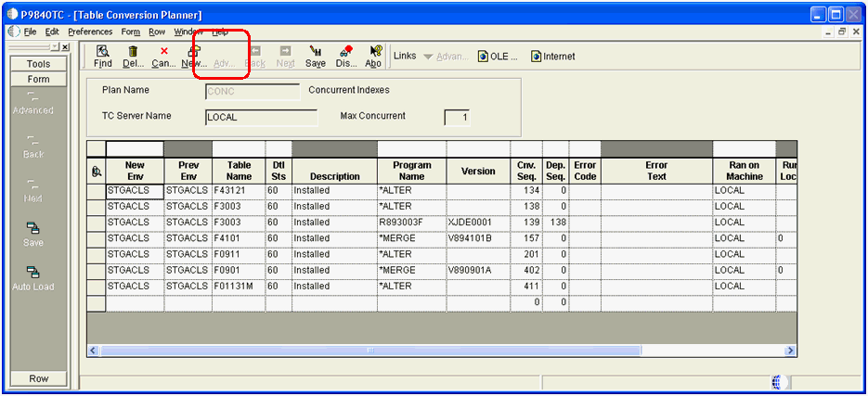Click the TC Server Name field

[261, 118]
